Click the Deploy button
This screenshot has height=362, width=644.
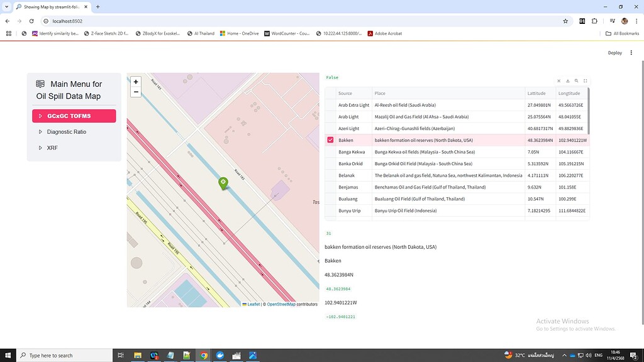[614, 53]
